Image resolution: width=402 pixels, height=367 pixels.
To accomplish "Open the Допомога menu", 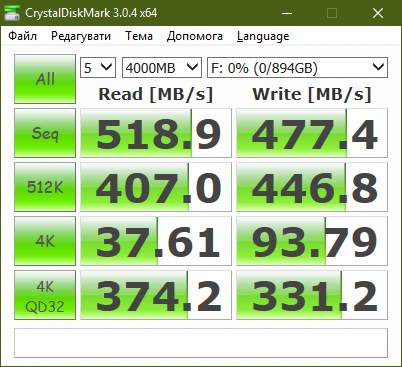I will pos(195,36).
